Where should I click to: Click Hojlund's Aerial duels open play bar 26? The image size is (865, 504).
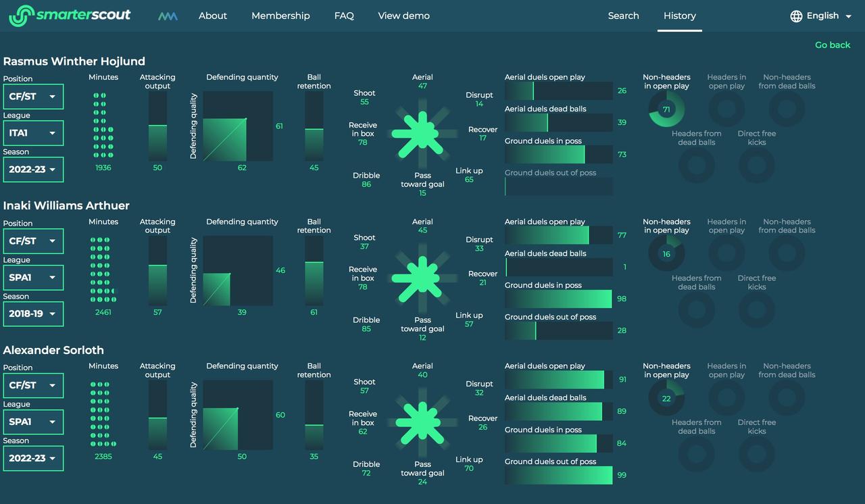click(x=559, y=91)
